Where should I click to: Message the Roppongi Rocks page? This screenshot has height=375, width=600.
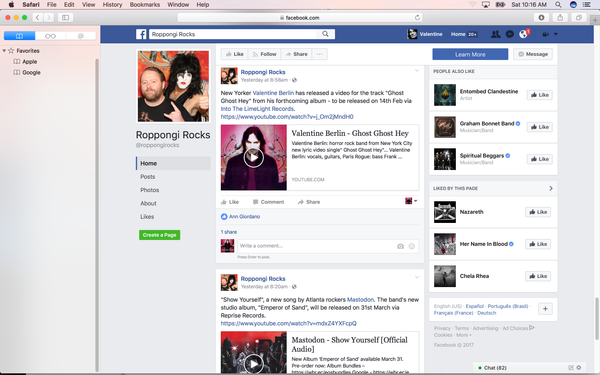533,54
